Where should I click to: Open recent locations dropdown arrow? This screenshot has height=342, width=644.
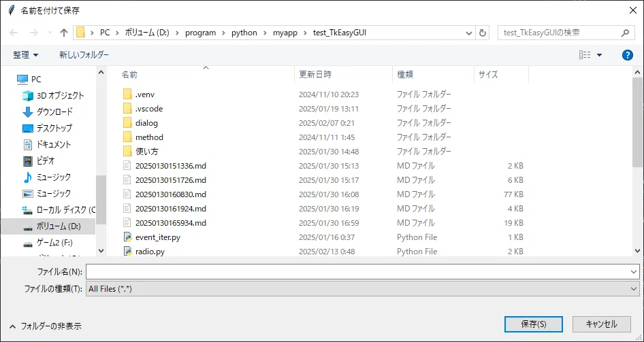coord(50,33)
